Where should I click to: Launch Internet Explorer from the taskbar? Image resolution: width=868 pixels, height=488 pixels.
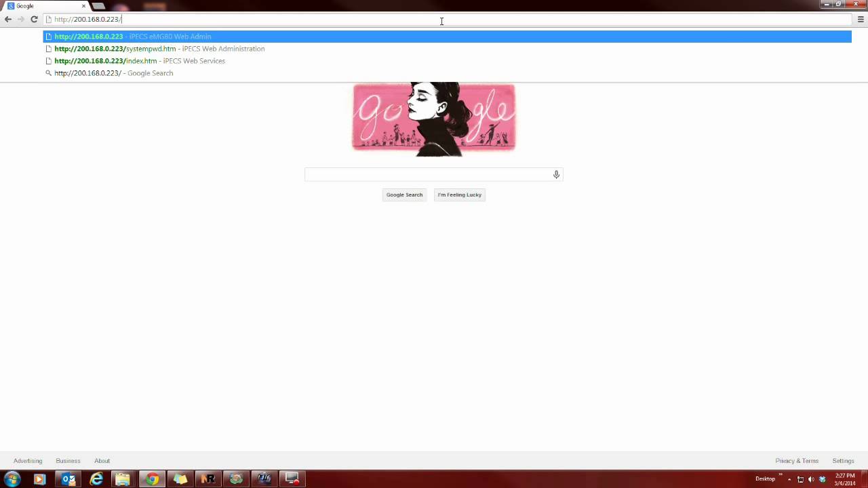96,479
